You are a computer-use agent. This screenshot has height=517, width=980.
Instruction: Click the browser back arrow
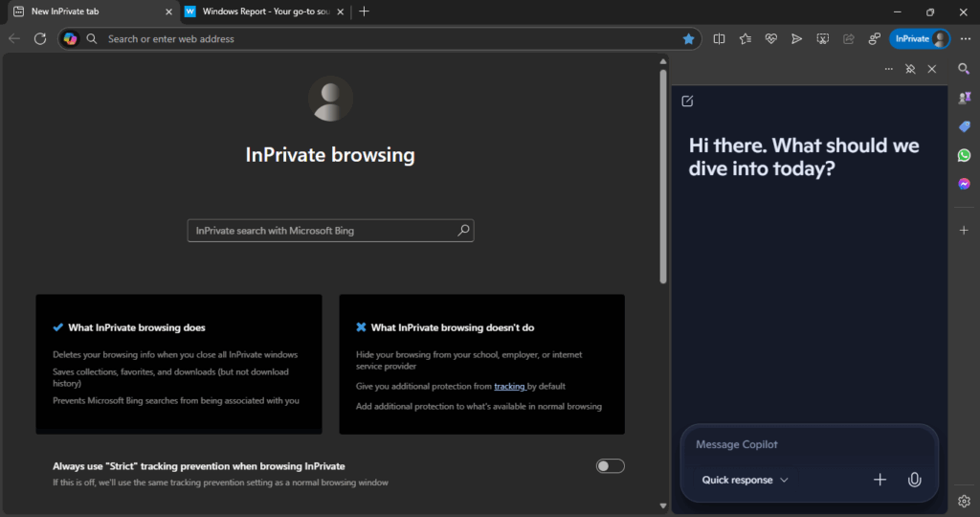pyautogui.click(x=14, y=38)
